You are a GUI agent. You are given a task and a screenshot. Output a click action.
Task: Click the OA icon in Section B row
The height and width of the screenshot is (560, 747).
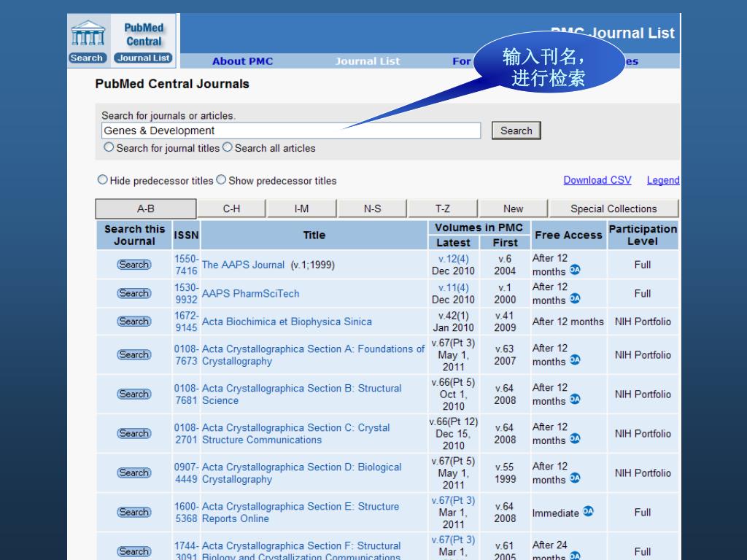(x=575, y=399)
